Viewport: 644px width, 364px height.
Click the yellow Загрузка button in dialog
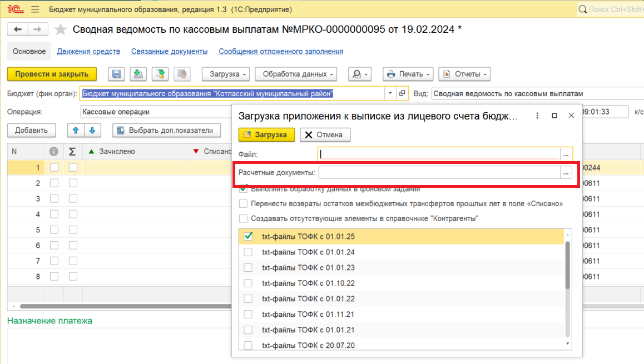click(x=266, y=134)
